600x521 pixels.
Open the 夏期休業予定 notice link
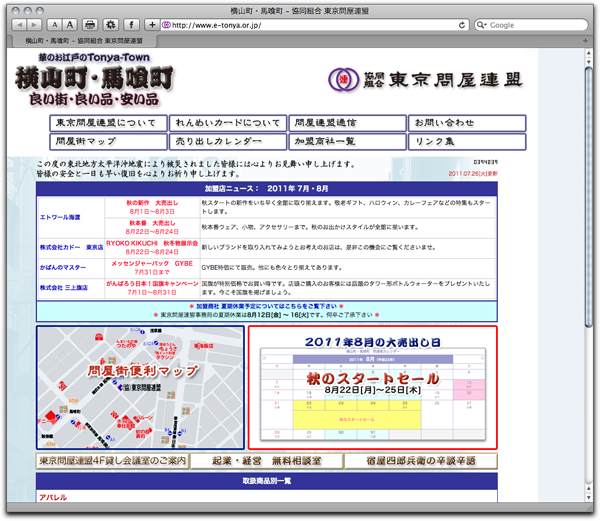click(x=266, y=306)
